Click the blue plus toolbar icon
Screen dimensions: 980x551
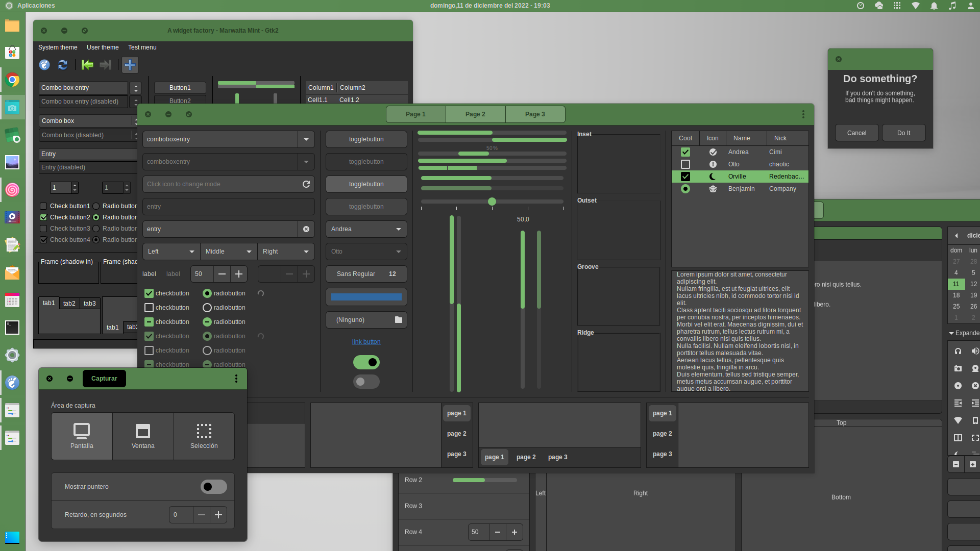[x=130, y=65]
